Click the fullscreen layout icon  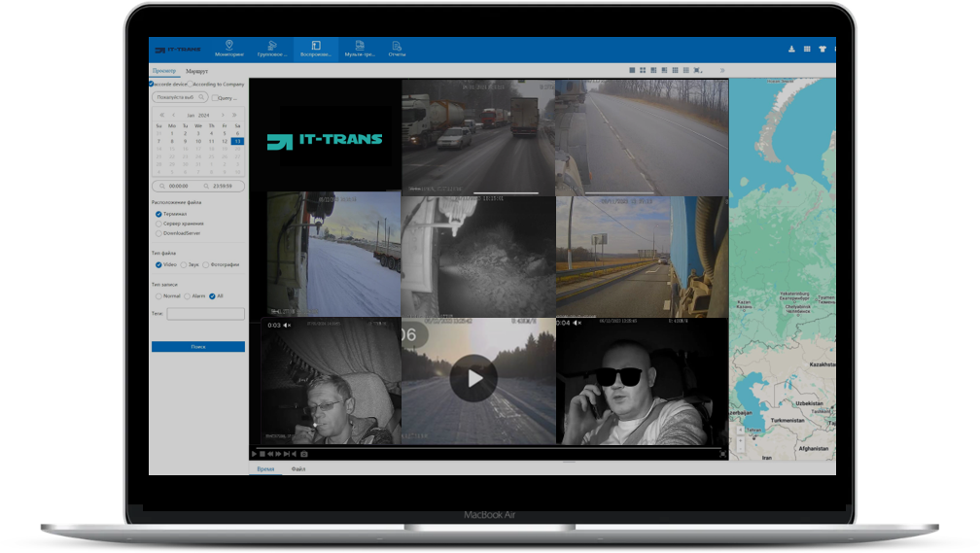tap(698, 71)
